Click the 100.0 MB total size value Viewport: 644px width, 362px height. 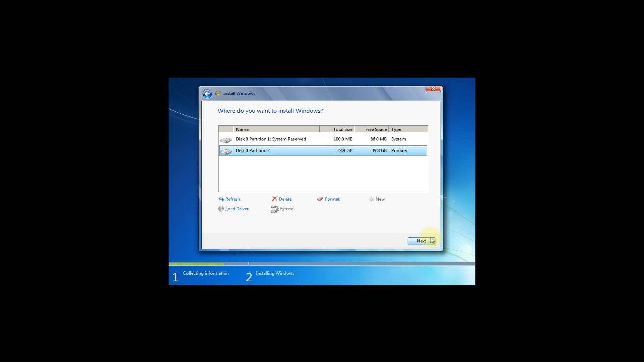pyautogui.click(x=343, y=139)
